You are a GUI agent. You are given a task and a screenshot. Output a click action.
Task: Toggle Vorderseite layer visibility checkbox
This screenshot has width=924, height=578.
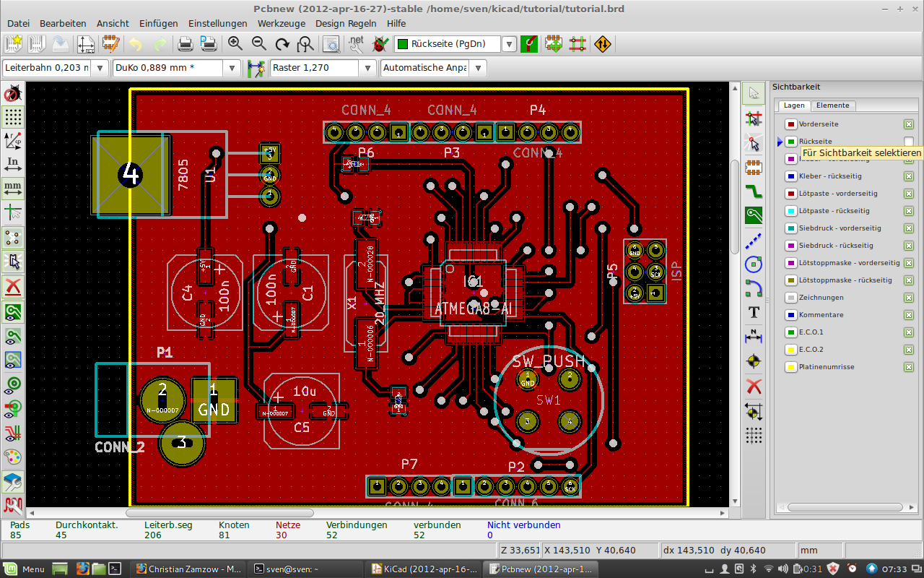tap(909, 124)
